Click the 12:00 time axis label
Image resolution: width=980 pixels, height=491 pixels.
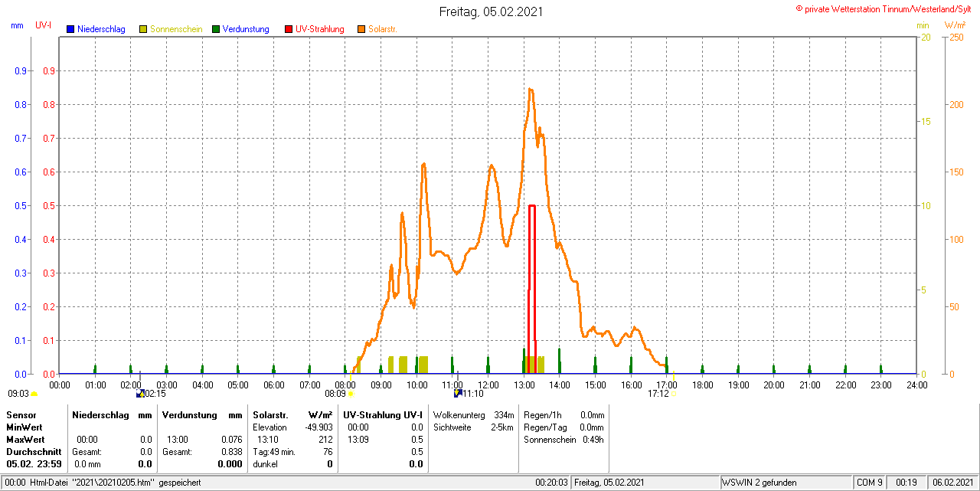488,385
